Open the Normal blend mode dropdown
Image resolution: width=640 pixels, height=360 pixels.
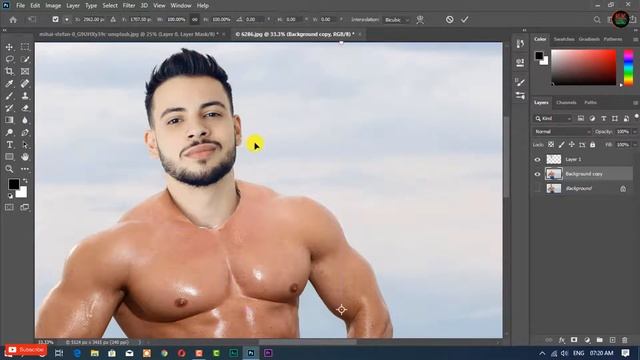point(562,132)
